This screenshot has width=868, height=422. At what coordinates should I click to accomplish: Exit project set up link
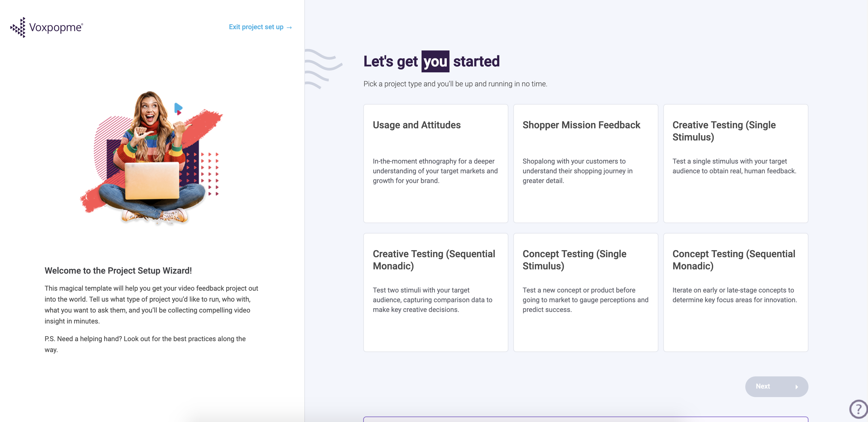tap(260, 27)
